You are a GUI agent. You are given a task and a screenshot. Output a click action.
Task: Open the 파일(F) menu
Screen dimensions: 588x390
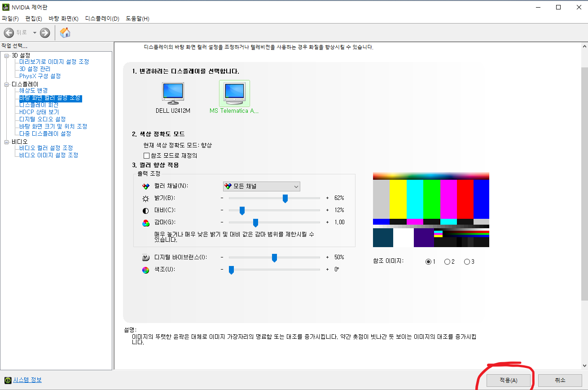(x=10, y=18)
